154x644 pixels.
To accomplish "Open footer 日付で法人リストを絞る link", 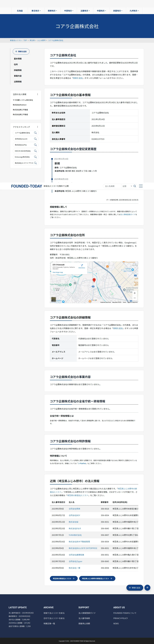I will click(54, 618).
